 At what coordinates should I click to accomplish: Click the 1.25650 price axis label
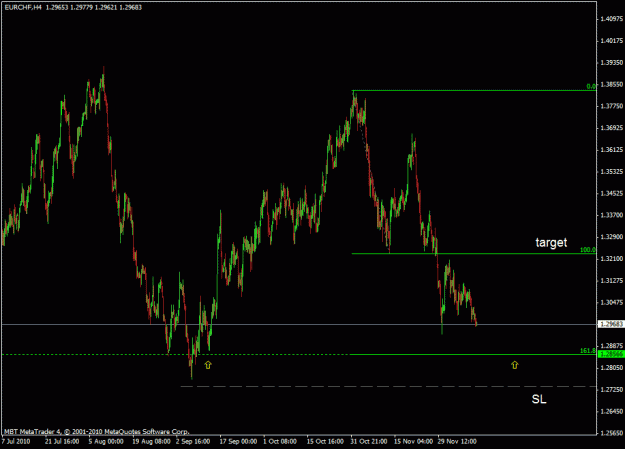(x=612, y=433)
